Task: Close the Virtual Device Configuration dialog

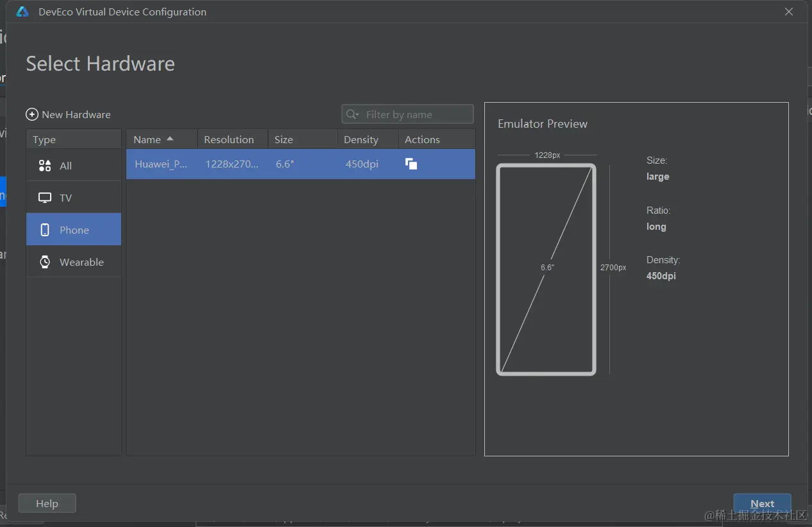Action: tap(789, 12)
